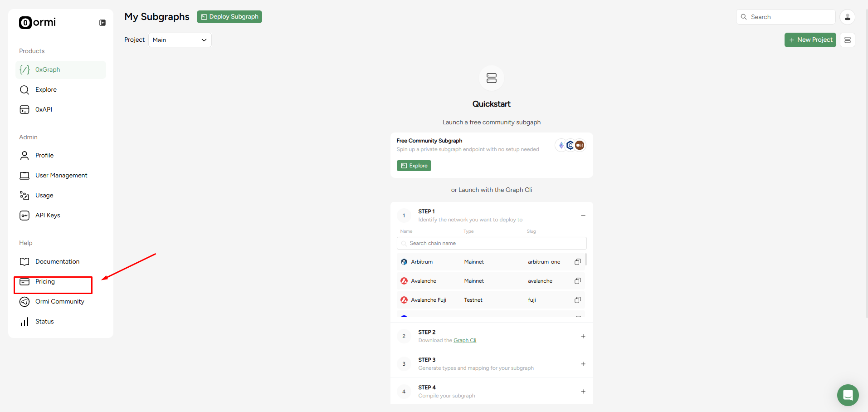Click the Deploy Subgraph button

(x=229, y=16)
